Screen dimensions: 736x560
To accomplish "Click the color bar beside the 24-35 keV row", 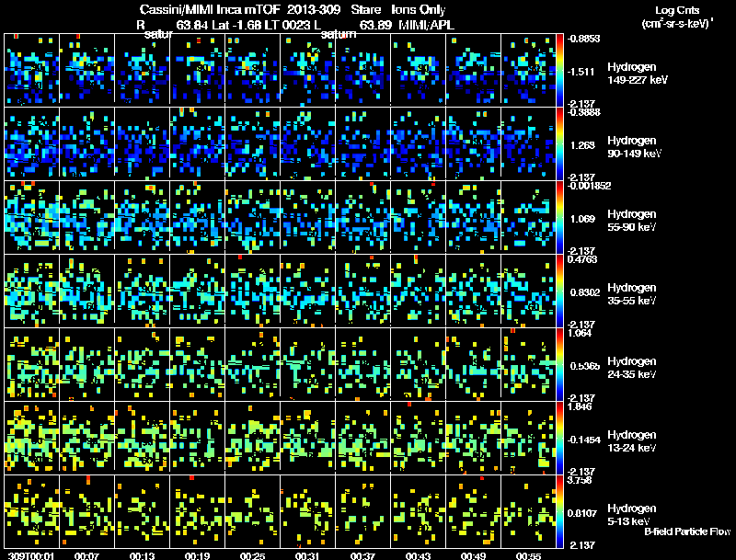I will click(x=559, y=364).
